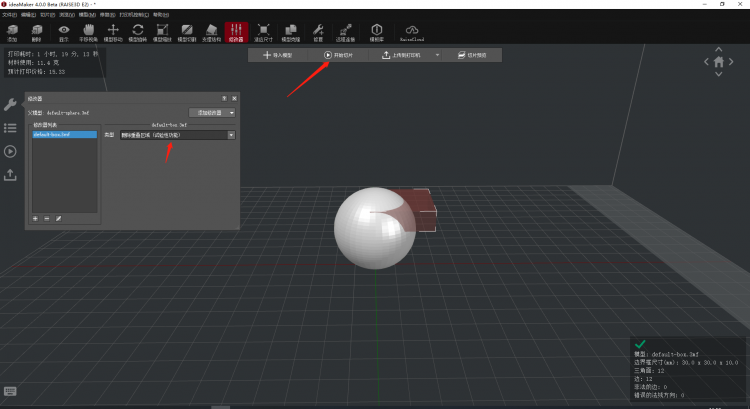Open the View (视图) menu
The height and width of the screenshot is (409, 750).
click(x=66, y=15)
